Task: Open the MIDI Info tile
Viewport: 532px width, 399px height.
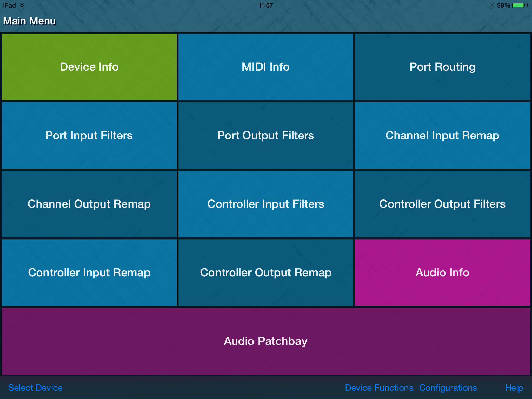Action: [x=266, y=67]
